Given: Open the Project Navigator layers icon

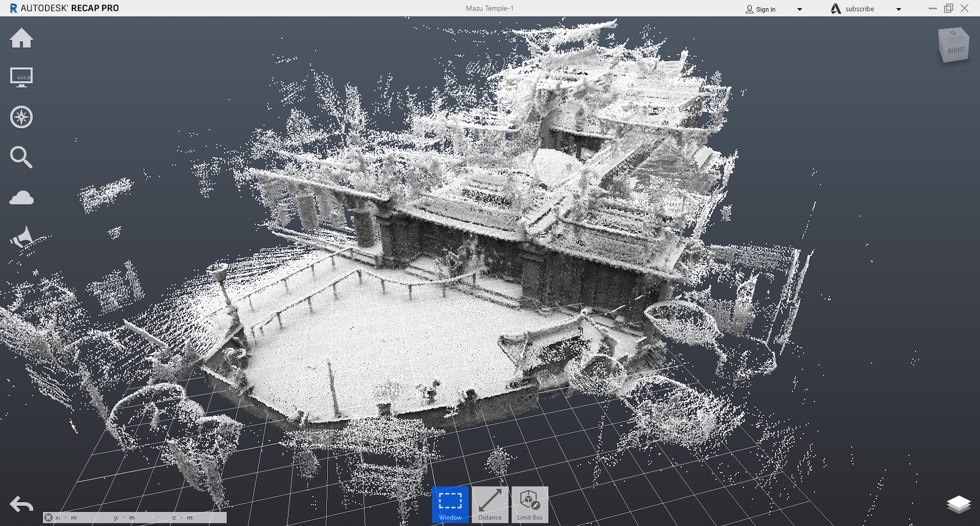Looking at the screenshot, I should coord(958,504).
